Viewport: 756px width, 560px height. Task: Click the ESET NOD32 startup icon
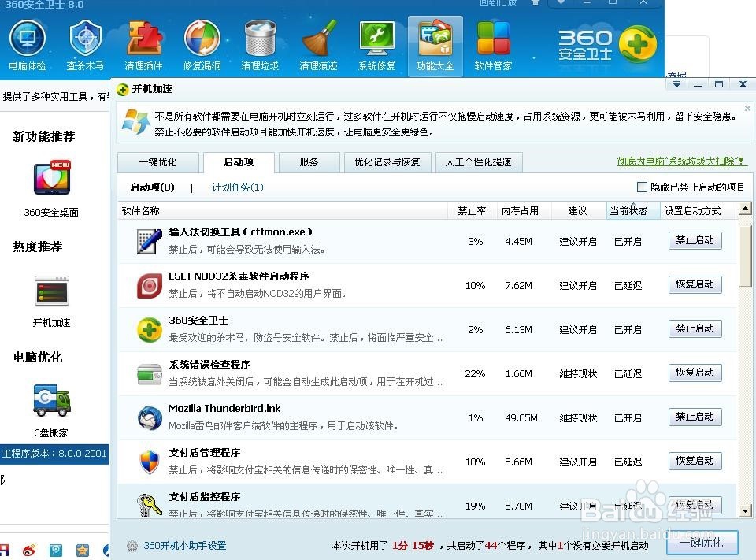[x=150, y=286]
